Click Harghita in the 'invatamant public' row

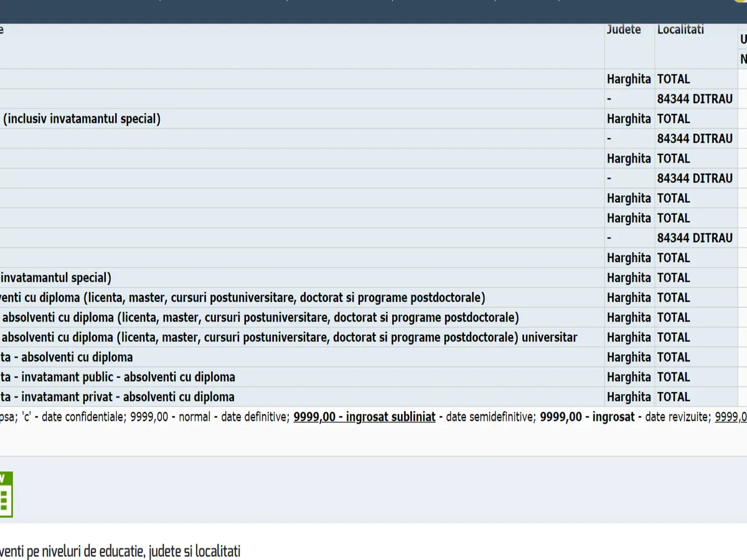coord(629,377)
